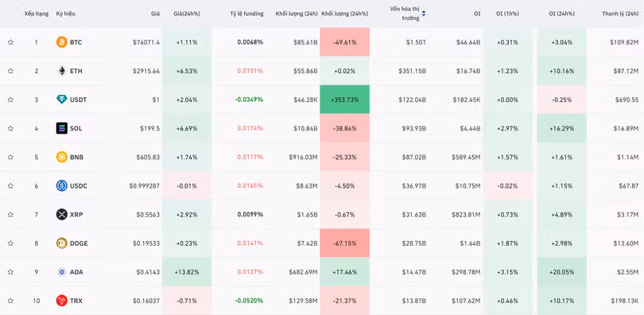Click USDT volume change +353.73% cell

click(x=344, y=99)
